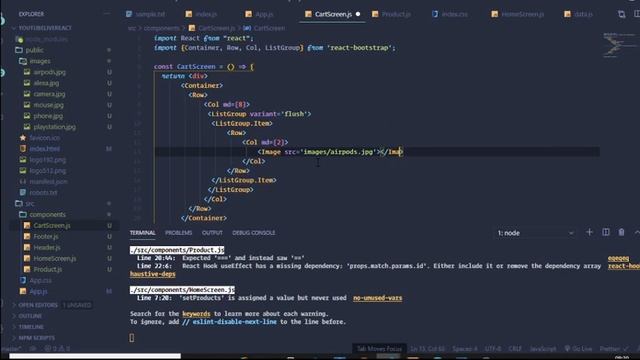Split the terminal pane
640x360 pixels.
606,232
